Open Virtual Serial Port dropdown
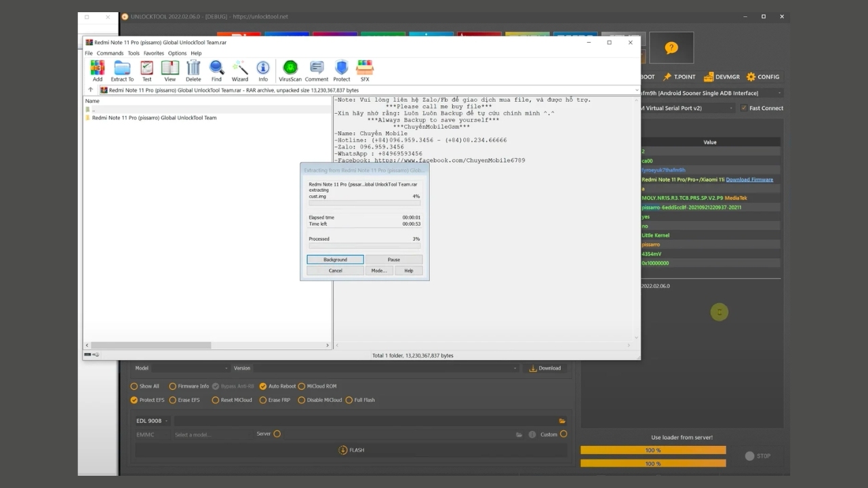Image resolution: width=868 pixels, height=488 pixels. (686, 108)
